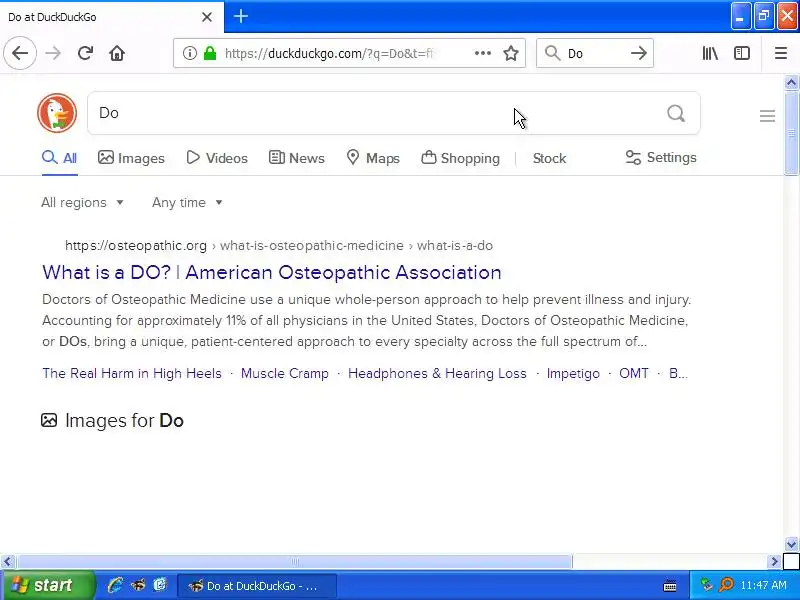The width and height of the screenshot is (800, 600).
Task: Open the DuckDuckGo page side menu
Action: [767, 116]
